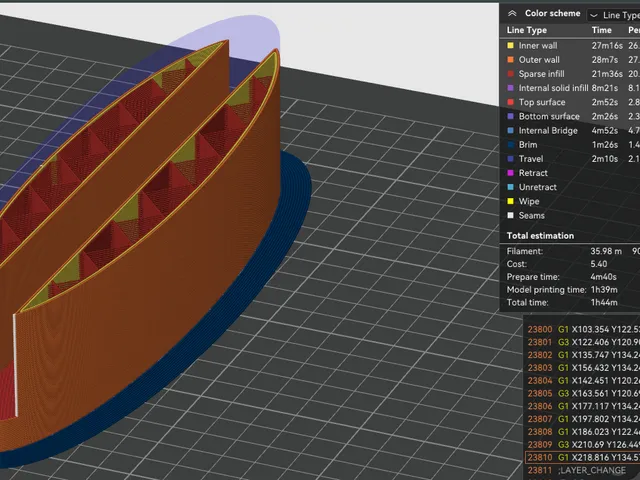Click Inner wall time 27m16s
The height and width of the screenshot is (480, 640).
tap(607, 46)
